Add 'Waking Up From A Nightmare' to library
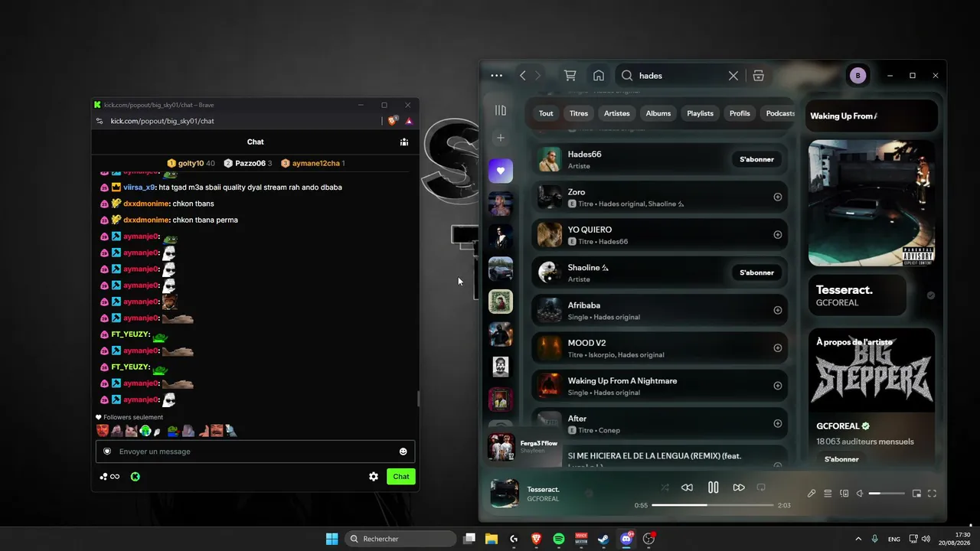 (778, 386)
